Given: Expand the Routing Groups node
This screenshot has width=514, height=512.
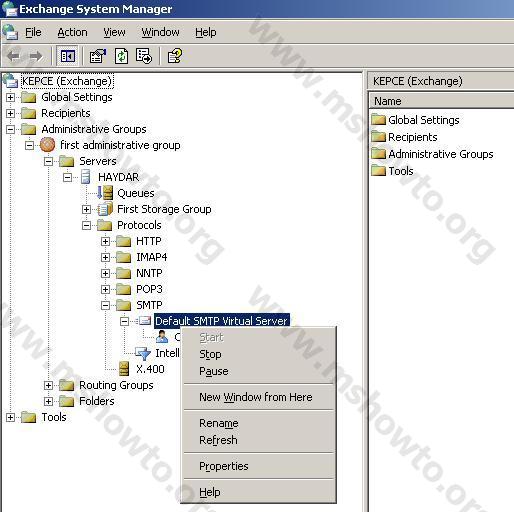Looking at the screenshot, I should pyautogui.click(x=48, y=385).
